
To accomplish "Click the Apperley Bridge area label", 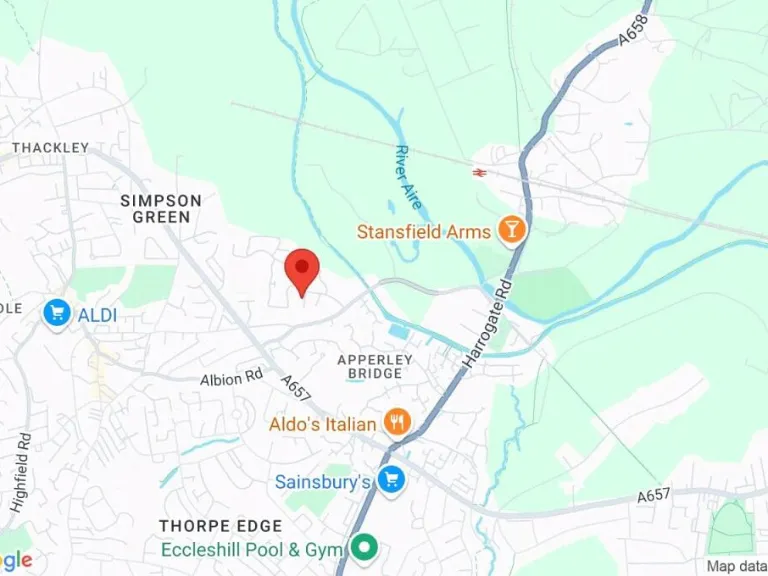I will tap(375, 367).
